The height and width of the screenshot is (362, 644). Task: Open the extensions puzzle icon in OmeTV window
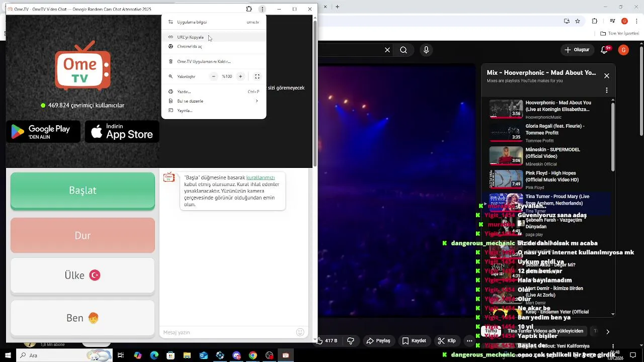[249, 9]
